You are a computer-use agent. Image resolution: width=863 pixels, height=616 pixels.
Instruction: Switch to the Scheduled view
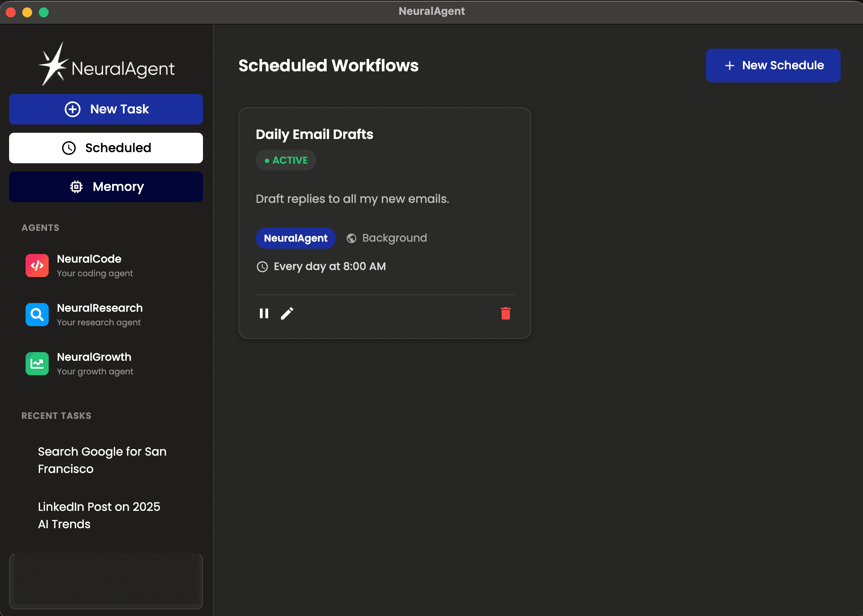click(x=106, y=148)
